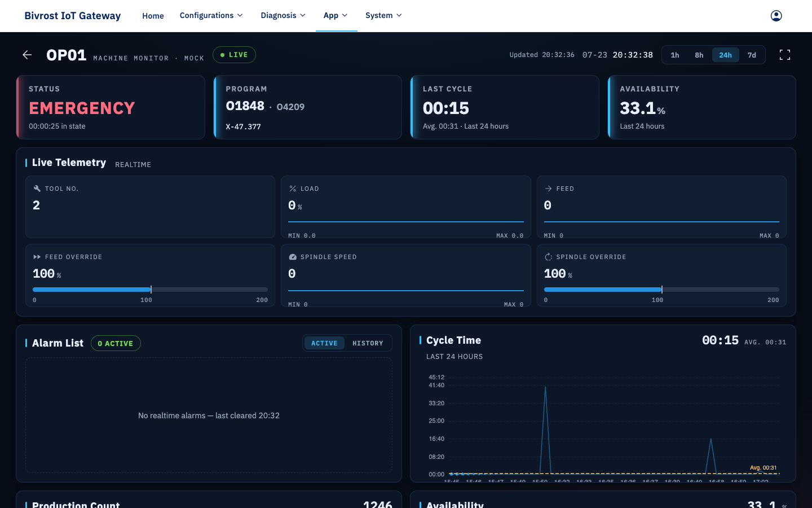Click the EMERGENCY status text

82,108
